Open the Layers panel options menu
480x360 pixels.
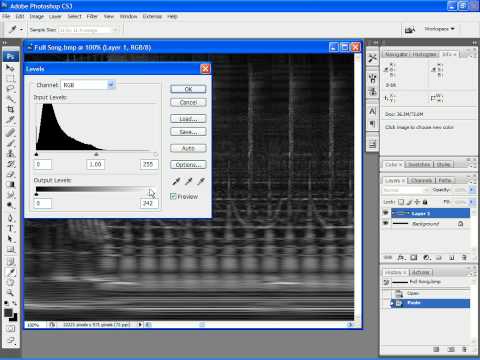coord(472,181)
